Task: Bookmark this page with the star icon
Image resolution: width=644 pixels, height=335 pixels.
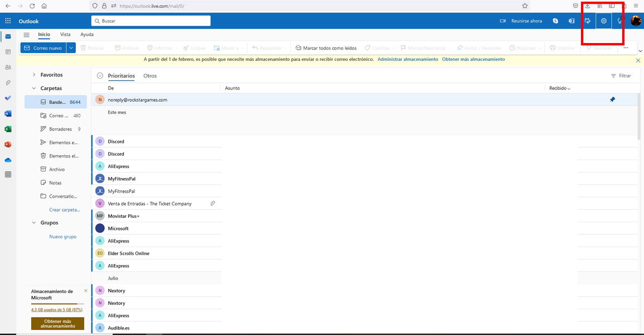Action: (525, 6)
